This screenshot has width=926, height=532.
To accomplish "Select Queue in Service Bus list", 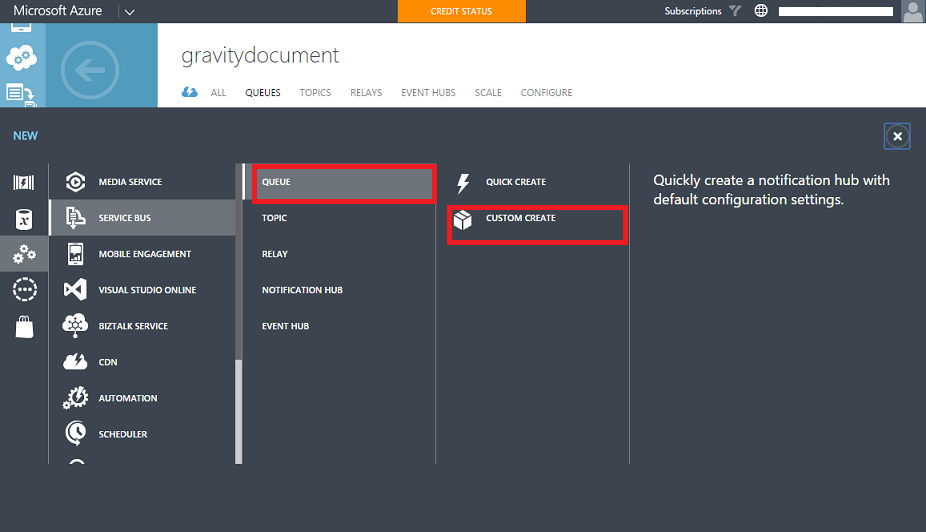I will [x=276, y=182].
